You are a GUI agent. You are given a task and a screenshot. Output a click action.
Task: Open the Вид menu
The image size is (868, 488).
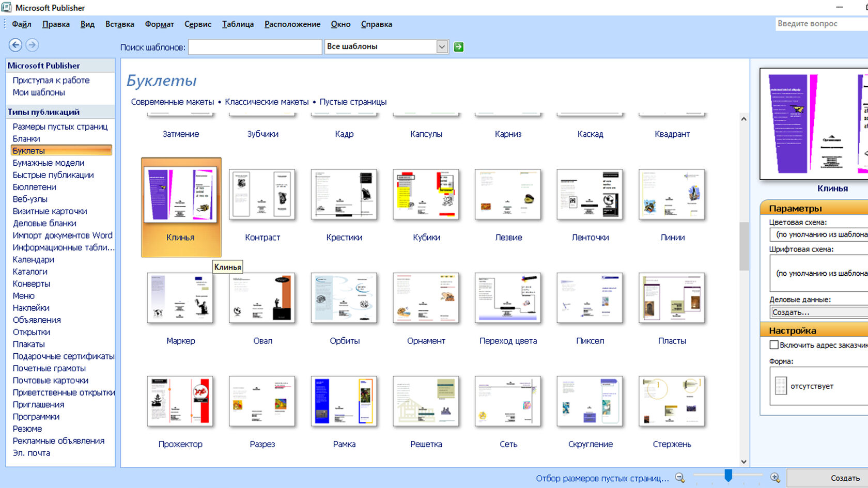(x=87, y=24)
